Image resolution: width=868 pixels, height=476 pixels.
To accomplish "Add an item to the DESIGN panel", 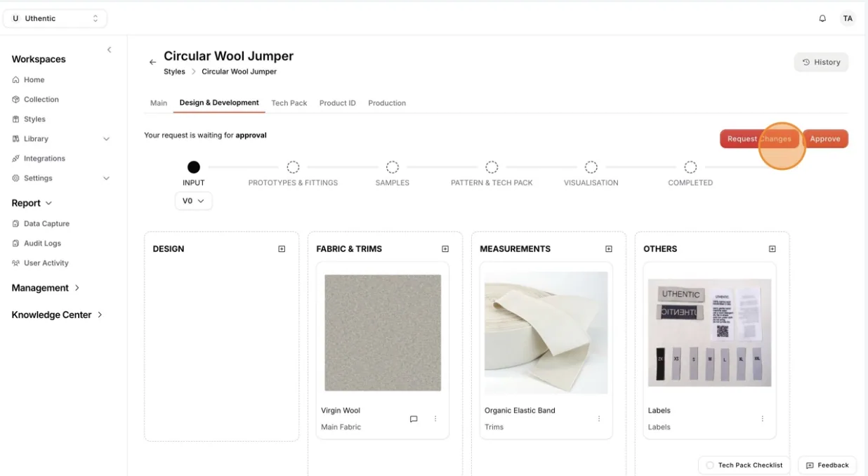I will tap(282, 249).
